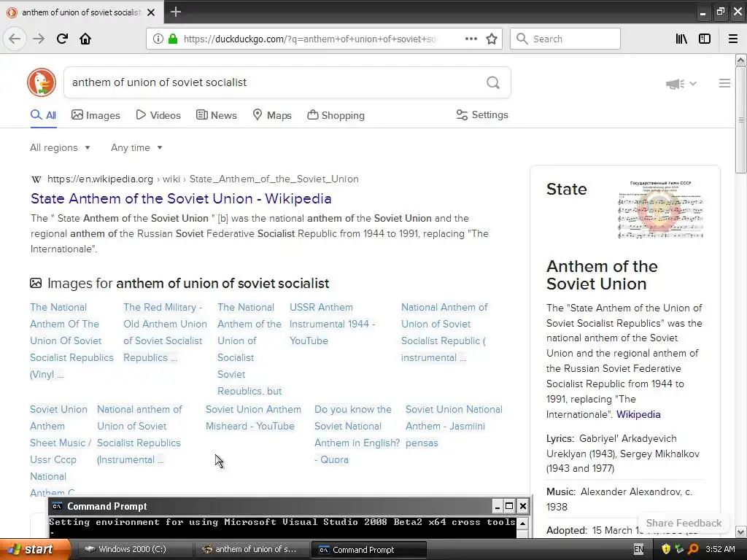Open DuckDuckGo side menu lines icon

pyautogui.click(x=724, y=83)
